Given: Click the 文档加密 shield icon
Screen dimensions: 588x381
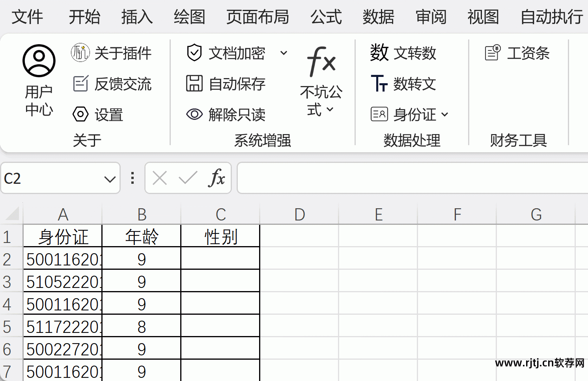Looking at the screenshot, I should (194, 52).
